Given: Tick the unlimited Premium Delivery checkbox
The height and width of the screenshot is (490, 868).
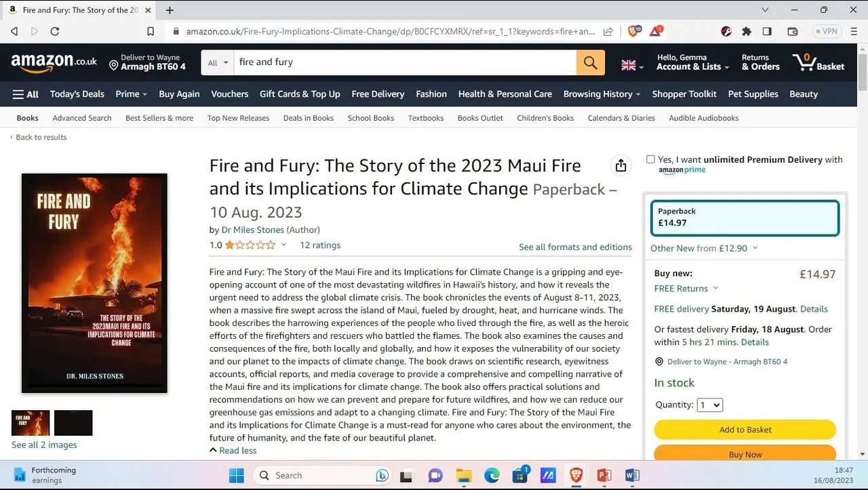Looking at the screenshot, I should [x=650, y=159].
